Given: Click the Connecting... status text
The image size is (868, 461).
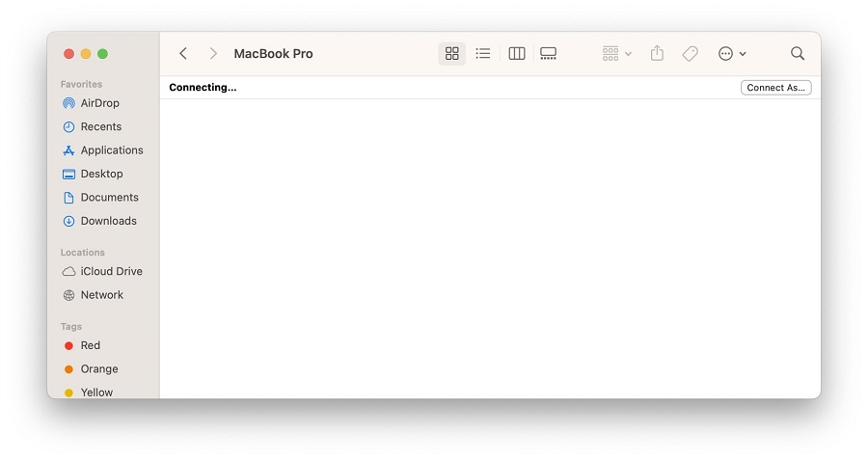Looking at the screenshot, I should (203, 88).
